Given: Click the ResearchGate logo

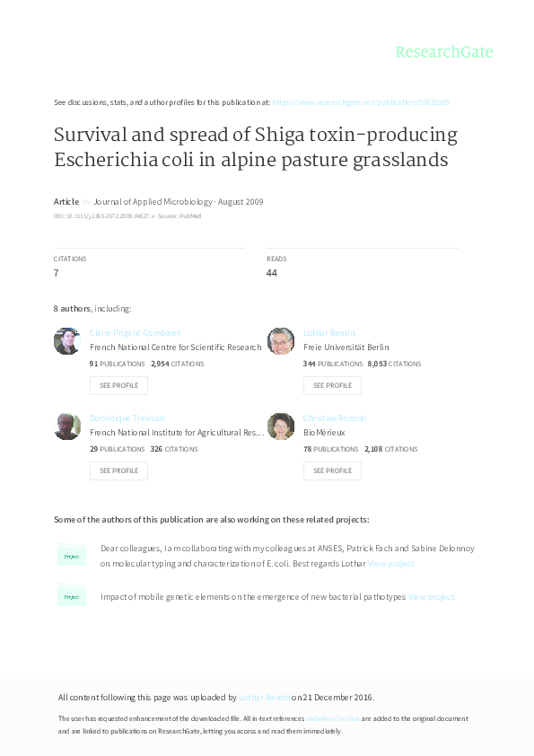Looking at the screenshot, I should [x=443, y=52].
